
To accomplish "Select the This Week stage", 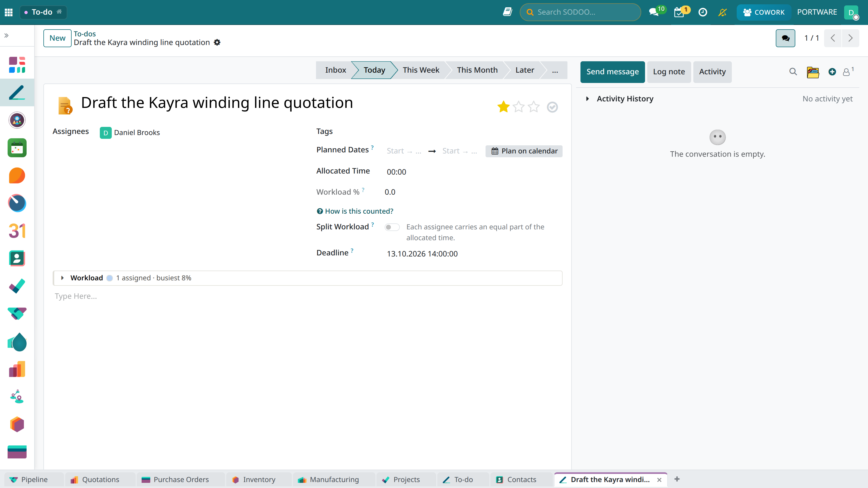I will (x=421, y=70).
